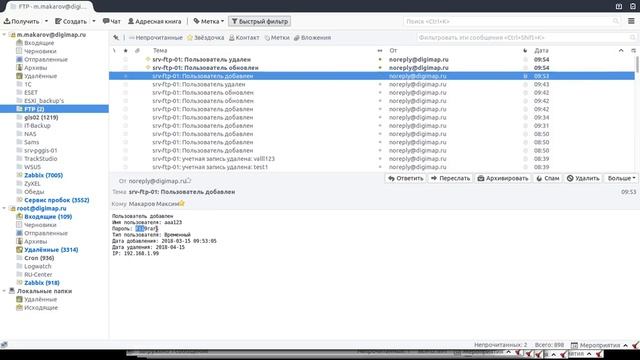
Task: Open the Больше more actions dropdown
Action: coord(621,178)
